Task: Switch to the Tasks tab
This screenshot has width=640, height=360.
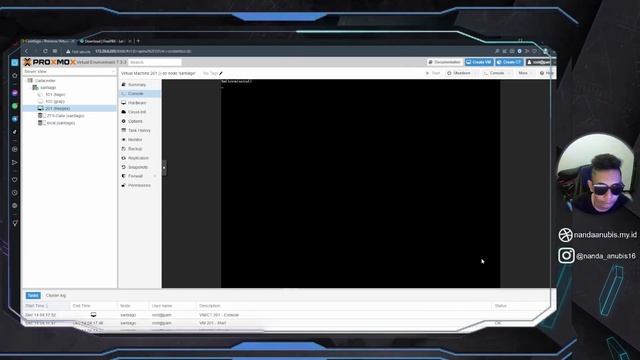Action: pos(33,295)
